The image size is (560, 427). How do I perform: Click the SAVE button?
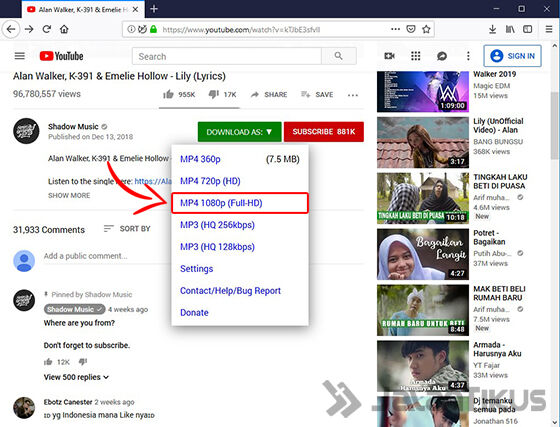(317, 95)
